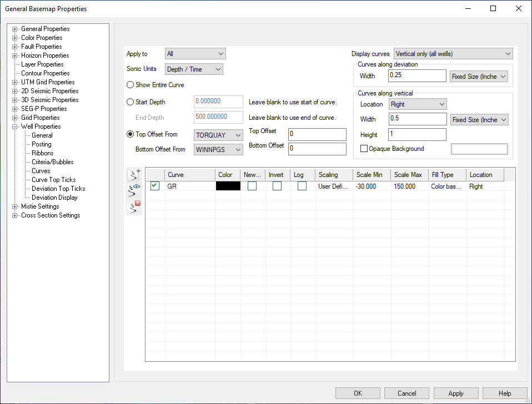Image resolution: width=532 pixels, height=404 pixels.
Task: Click the Height input field
Action: [x=418, y=135]
